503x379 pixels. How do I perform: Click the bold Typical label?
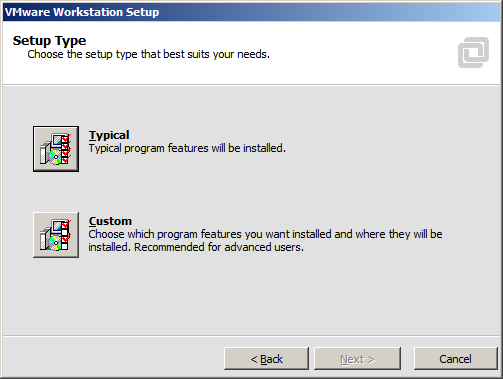[x=109, y=135]
